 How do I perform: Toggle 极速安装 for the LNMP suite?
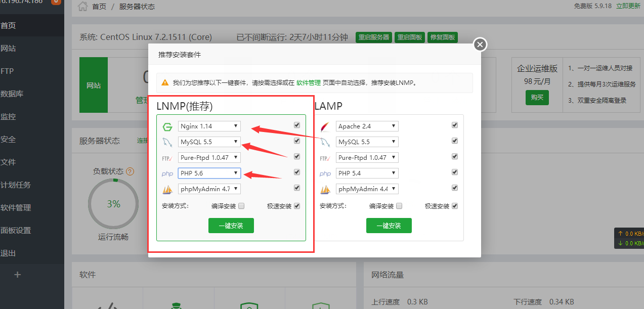[x=297, y=206]
